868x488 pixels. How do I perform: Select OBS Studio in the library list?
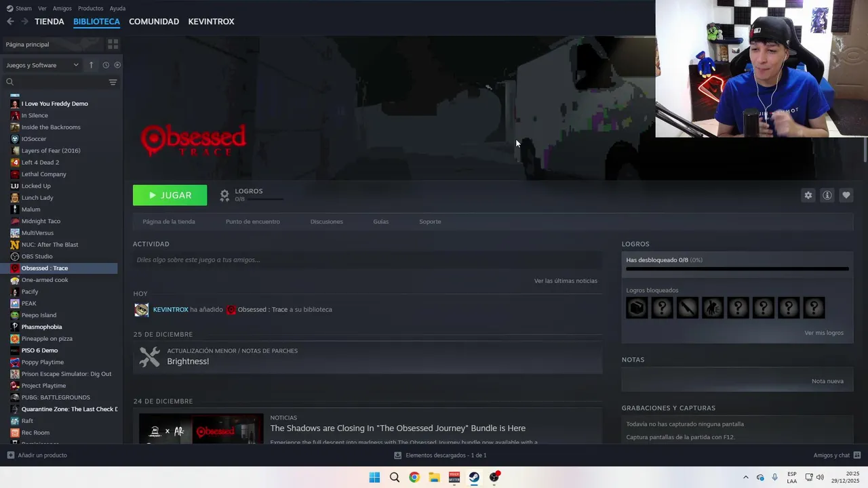point(37,256)
